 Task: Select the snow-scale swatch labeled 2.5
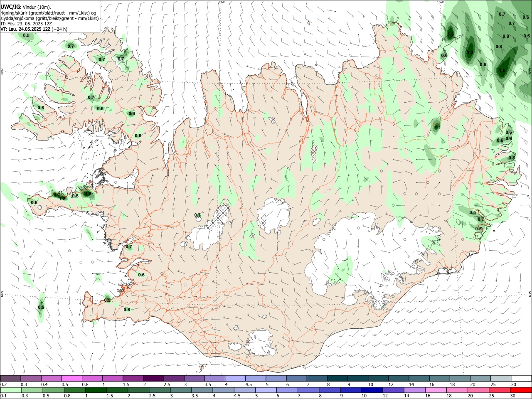[x=173, y=378]
